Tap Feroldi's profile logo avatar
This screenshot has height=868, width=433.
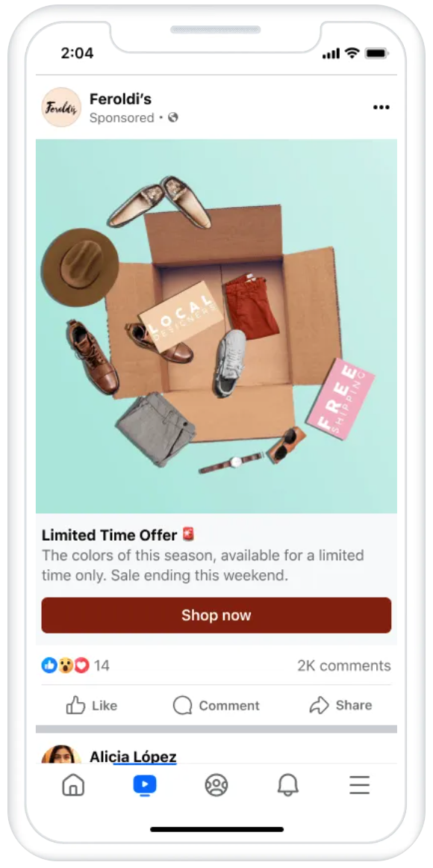[61, 108]
